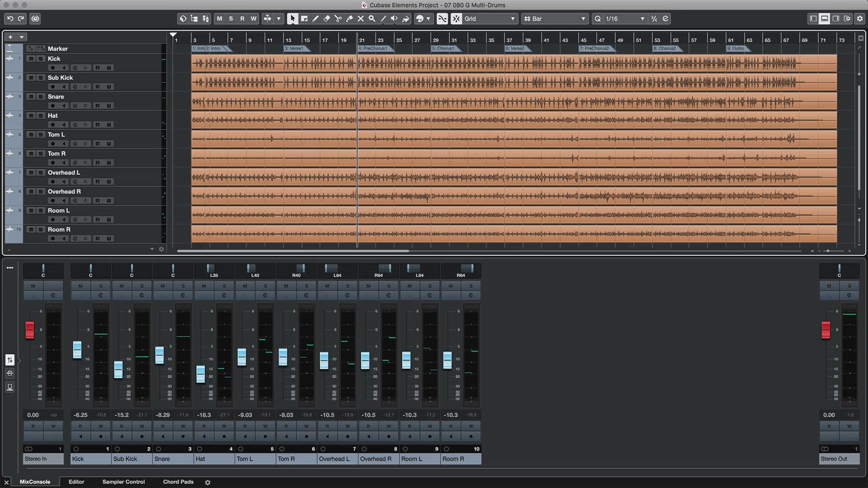Solo the Tom L channel in MixConsole

(x=265, y=286)
